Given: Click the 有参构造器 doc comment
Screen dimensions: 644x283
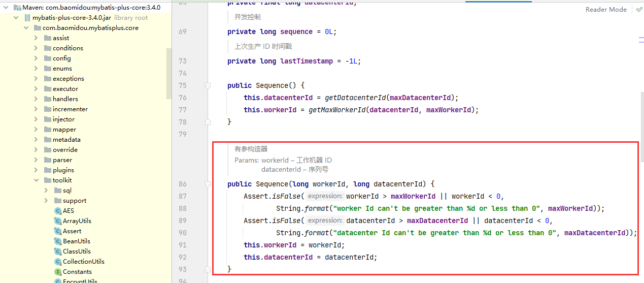Looking at the screenshot, I should click(251, 149).
